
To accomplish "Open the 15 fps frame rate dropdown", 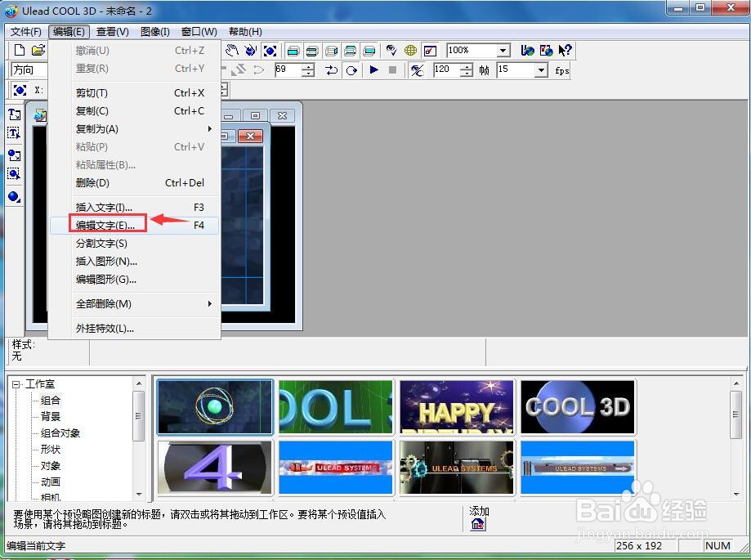I will [x=541, y=70].
